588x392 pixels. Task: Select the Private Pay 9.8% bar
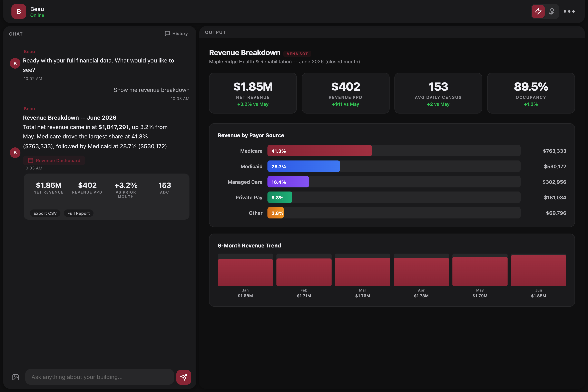pyautogui.click(x=280, y=197)
